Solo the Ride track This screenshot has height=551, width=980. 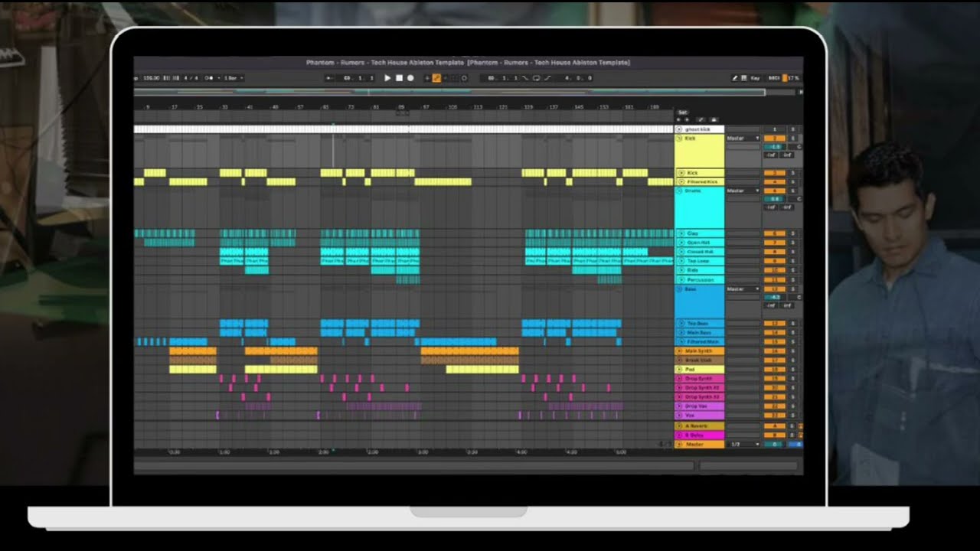click(792, 270)
